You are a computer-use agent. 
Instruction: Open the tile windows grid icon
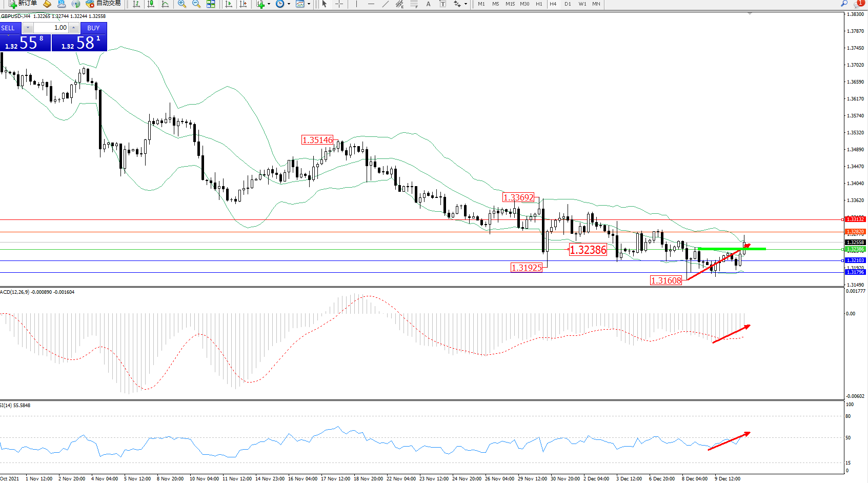[x=211, y=4]
